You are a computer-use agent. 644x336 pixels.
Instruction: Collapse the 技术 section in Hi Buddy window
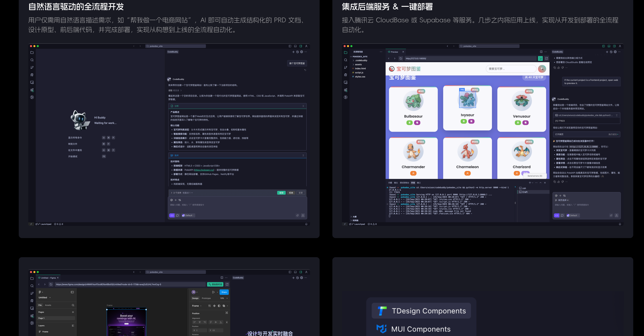(x=303, y=155)
